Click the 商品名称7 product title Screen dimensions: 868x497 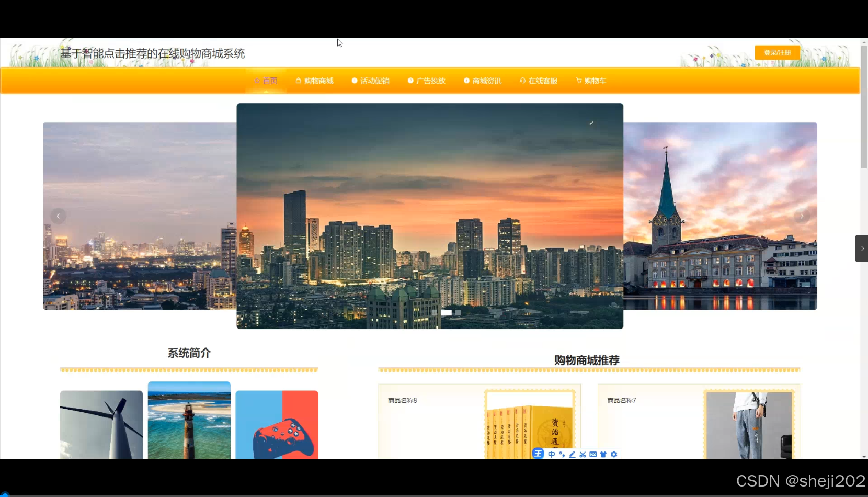pyautogui.click(x=622, y=400)
